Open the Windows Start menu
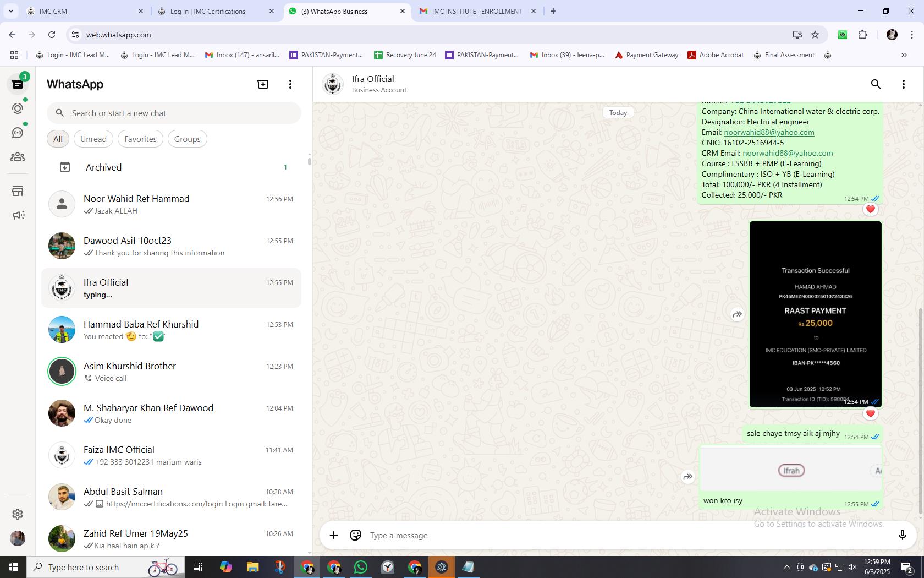 13,567
